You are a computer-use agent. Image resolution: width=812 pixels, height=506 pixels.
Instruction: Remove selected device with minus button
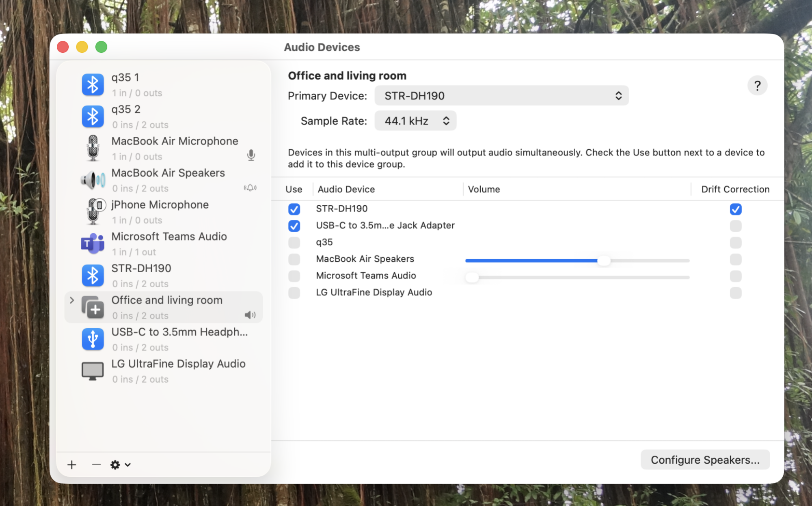[96, 464]
